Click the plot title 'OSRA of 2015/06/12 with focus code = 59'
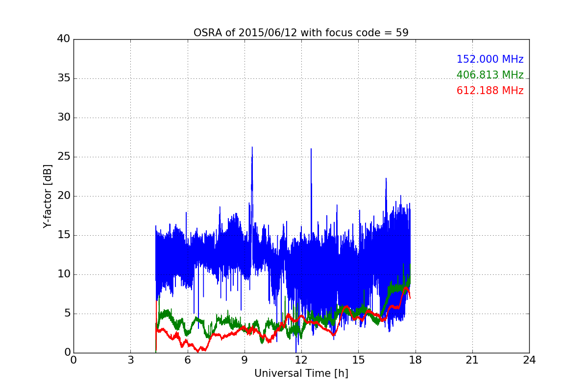The height and width of the screenshot is (392, 588). point(301,33)
